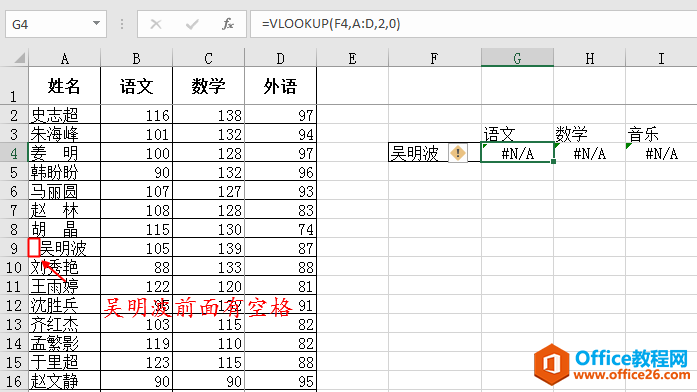
Task: Select cell B15 with value 123
Action: (136, 362)
